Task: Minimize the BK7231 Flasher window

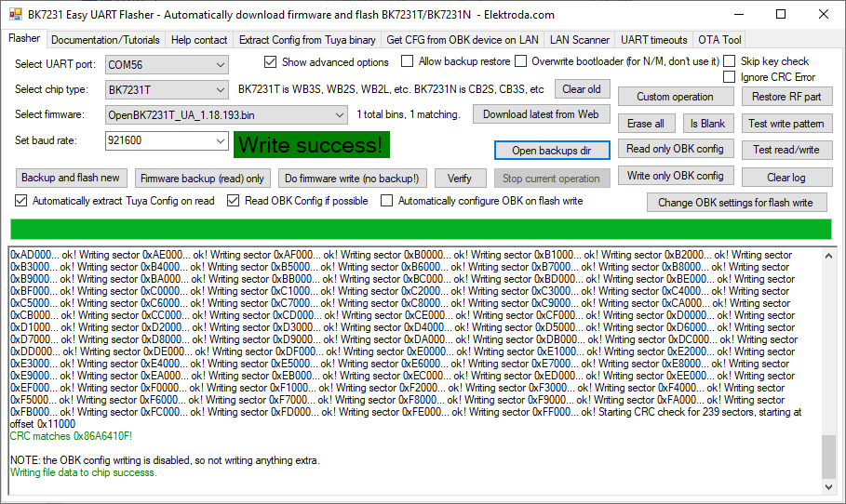Action: tap(739, 15)
